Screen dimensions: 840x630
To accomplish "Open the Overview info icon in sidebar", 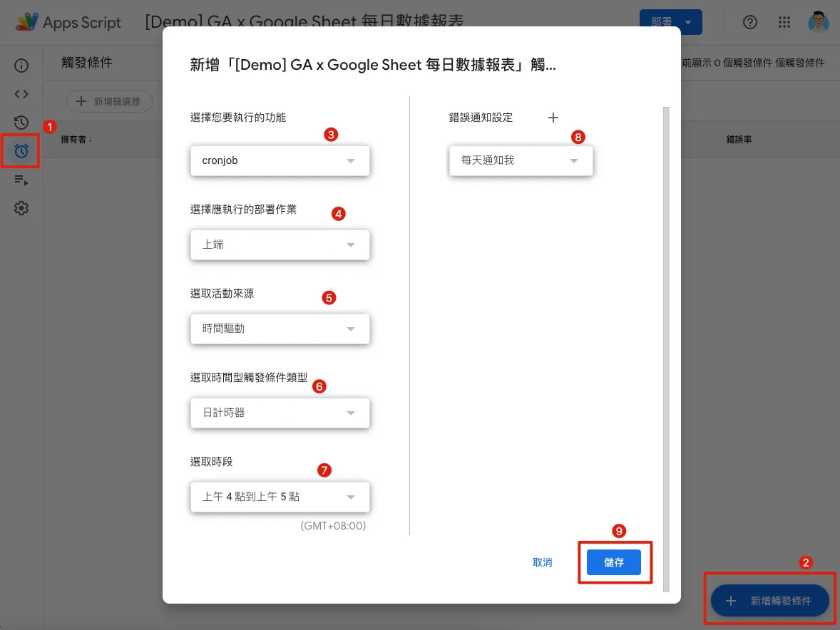I will 21,66.
